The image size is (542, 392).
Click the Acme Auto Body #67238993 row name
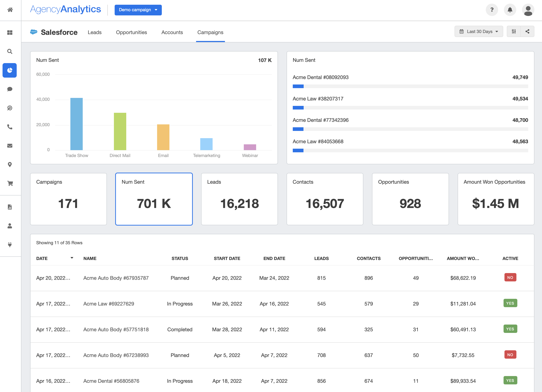click(x=116, y=355)
